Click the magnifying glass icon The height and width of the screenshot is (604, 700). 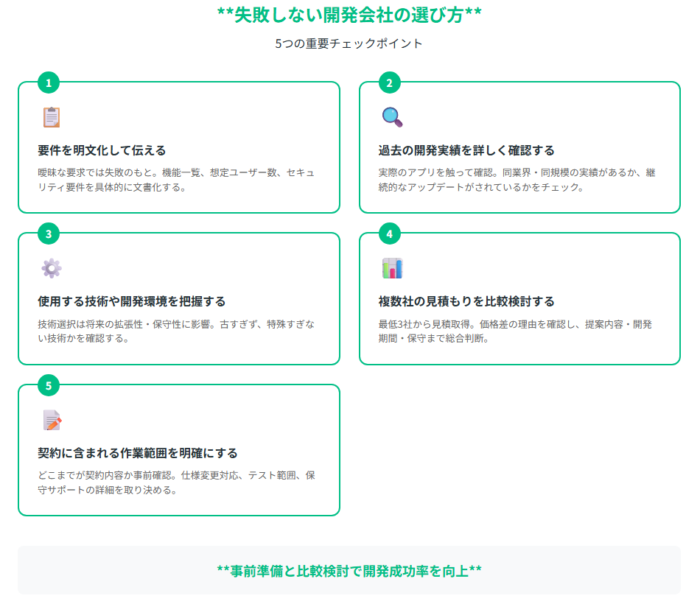coord(391,117)
